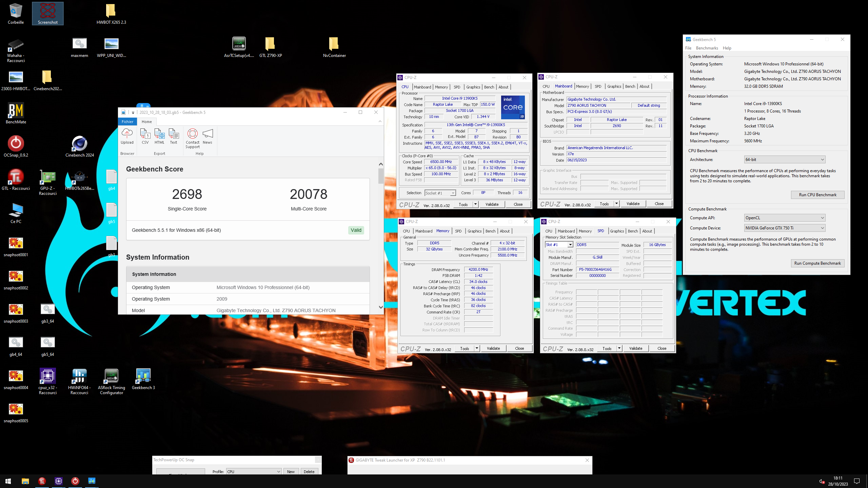Open the notifications center icon

pos(857,481)
